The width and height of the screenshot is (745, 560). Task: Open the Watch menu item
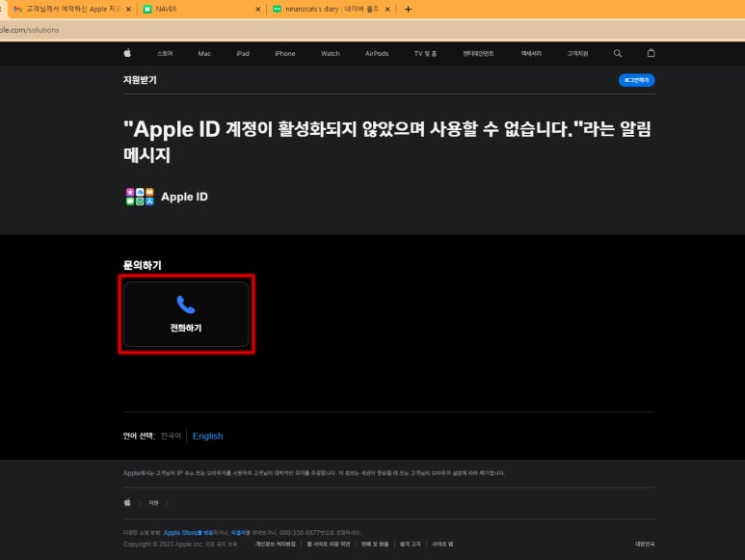[x=331, y=54]
